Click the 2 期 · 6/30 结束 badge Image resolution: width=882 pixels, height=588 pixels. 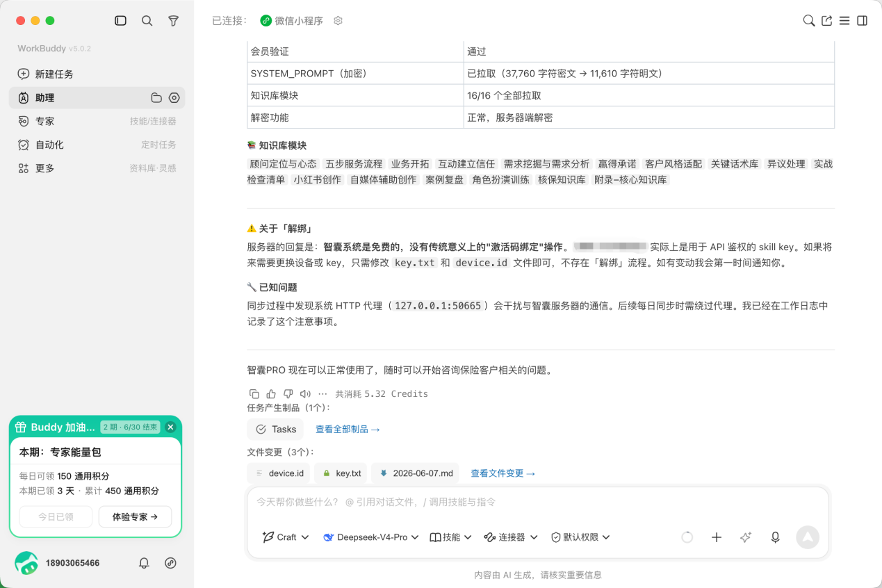[131, 427]
